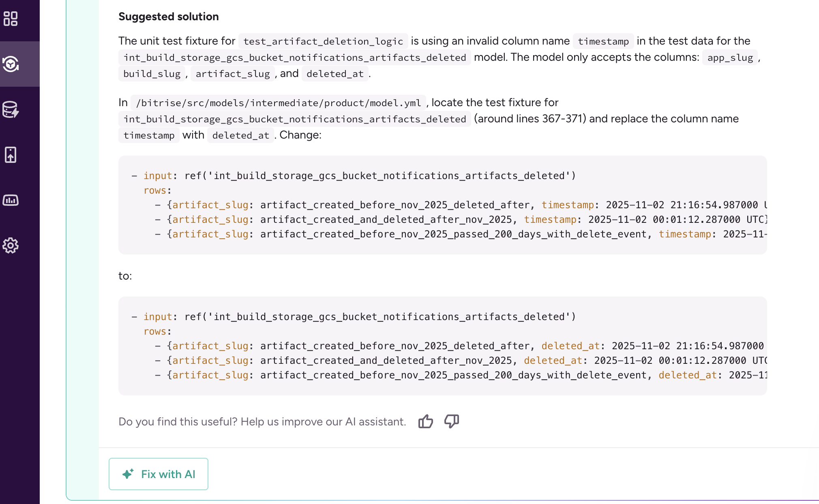
Task: Click the thumbs up feedback icon
Action: (425, 421)
